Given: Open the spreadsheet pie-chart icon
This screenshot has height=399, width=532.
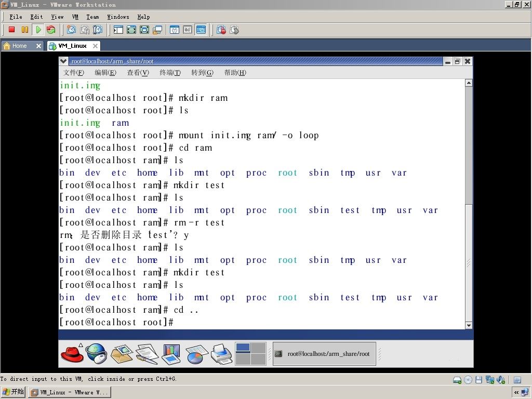Looking at the screenshot, I should (x=196, y=354).
